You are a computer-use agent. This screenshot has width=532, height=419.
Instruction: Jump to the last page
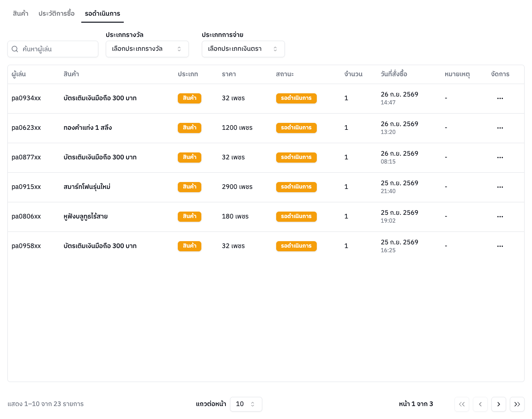(517, 404)
